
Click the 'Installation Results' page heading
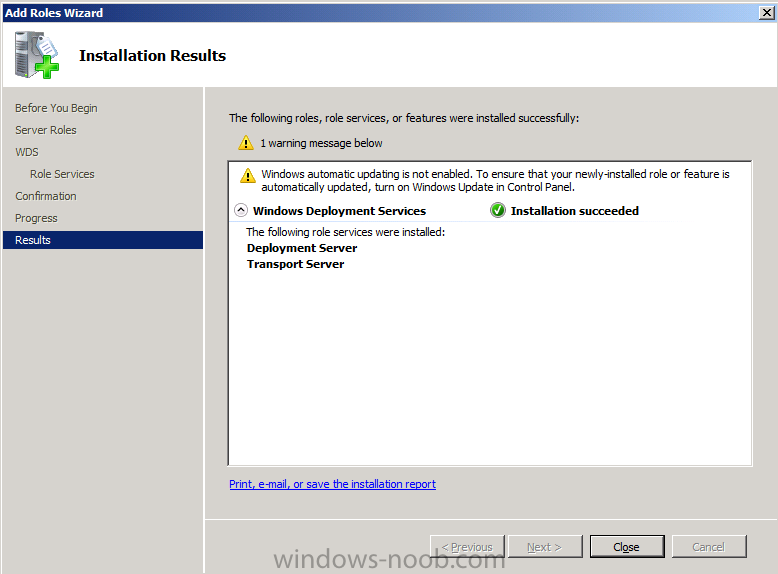[152, 56]
